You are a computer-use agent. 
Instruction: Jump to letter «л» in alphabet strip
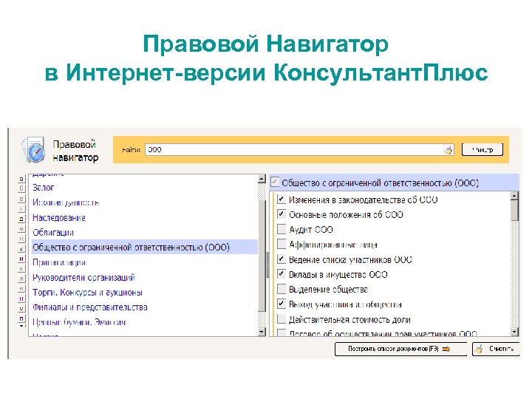pyautogui.click(x=21, y=279)
